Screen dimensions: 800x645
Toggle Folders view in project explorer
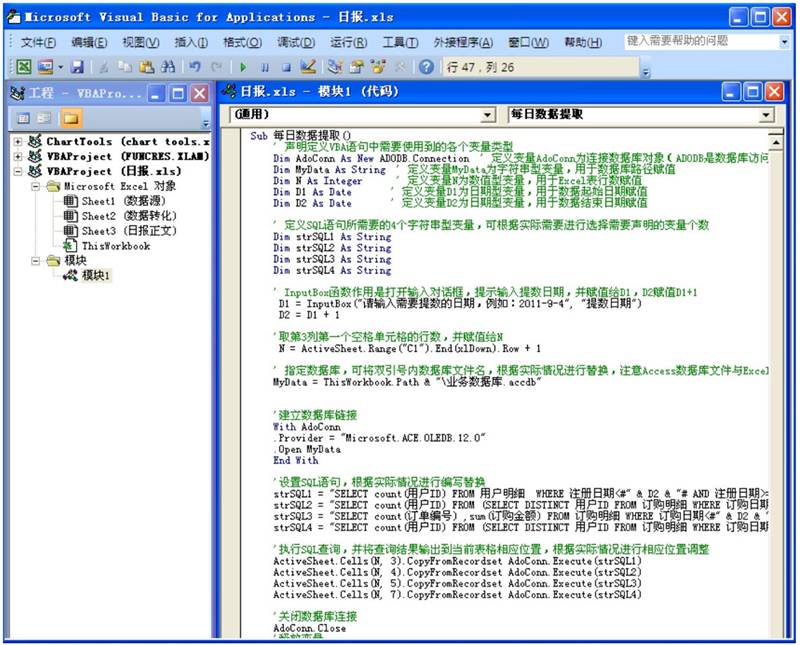tap(70, 118)
